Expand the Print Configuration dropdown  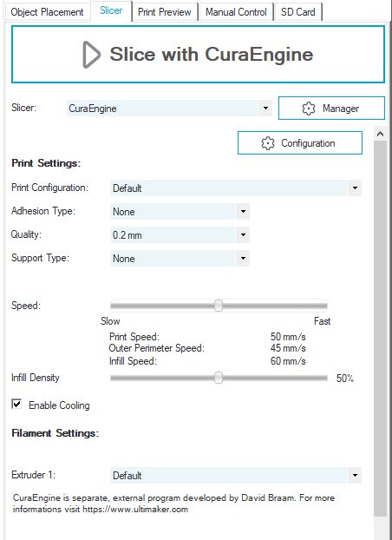coord(236,188)
